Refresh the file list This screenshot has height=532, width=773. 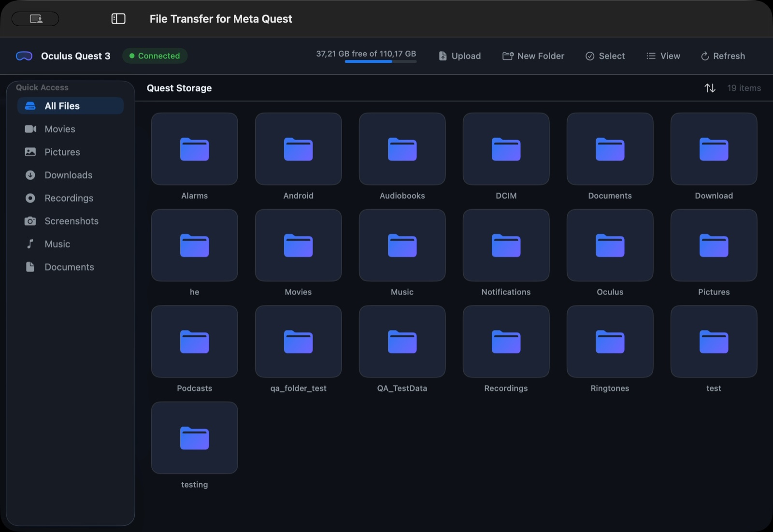click(723, 56)
